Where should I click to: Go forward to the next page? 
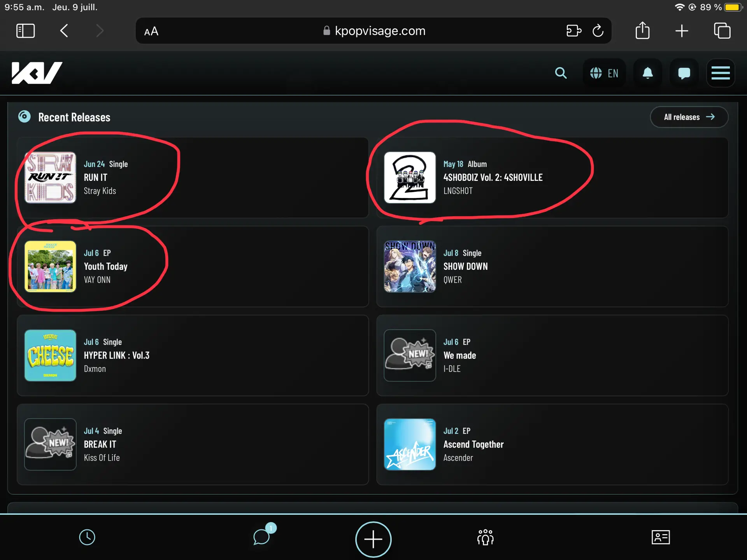100,31
